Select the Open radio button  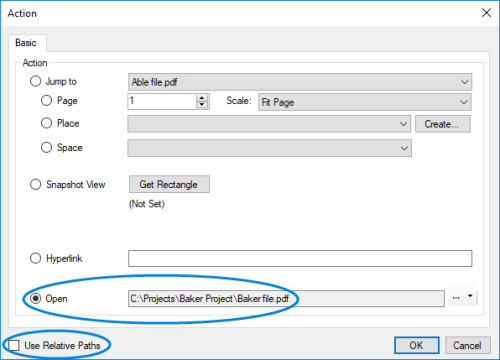click(35, 298)
